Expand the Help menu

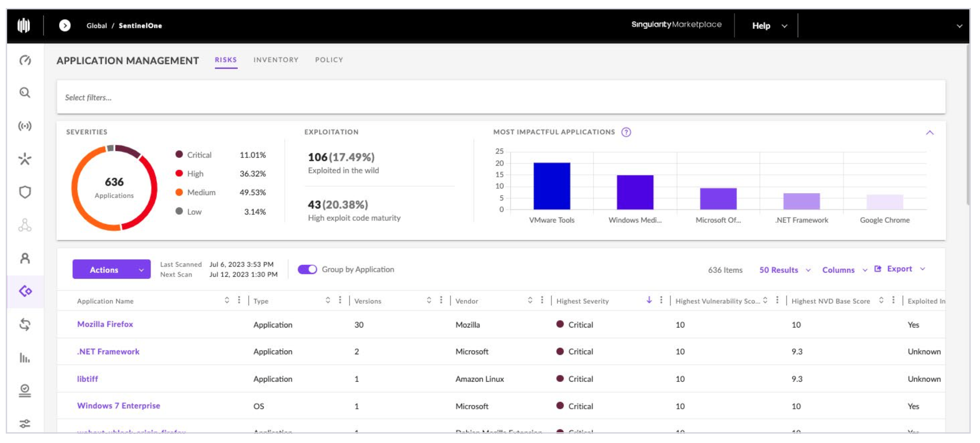tap(769, 26)
